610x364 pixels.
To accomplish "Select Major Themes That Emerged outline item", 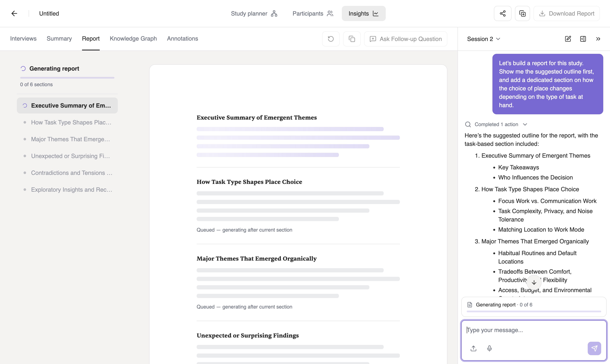I will tap(67, 139).
